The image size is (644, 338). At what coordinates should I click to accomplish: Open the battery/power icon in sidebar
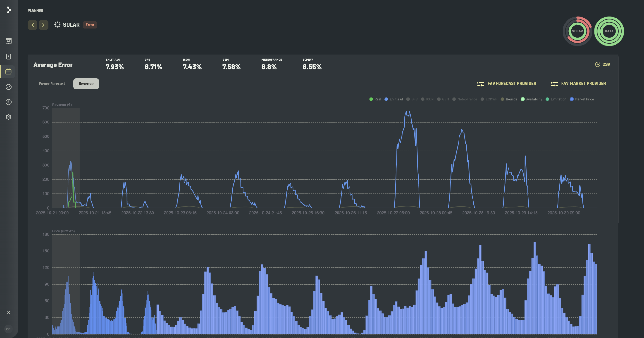point(9,57)
